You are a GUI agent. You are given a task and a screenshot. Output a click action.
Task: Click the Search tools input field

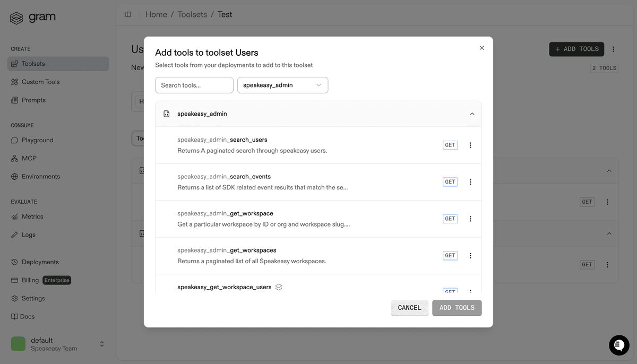tap(194, 85)
